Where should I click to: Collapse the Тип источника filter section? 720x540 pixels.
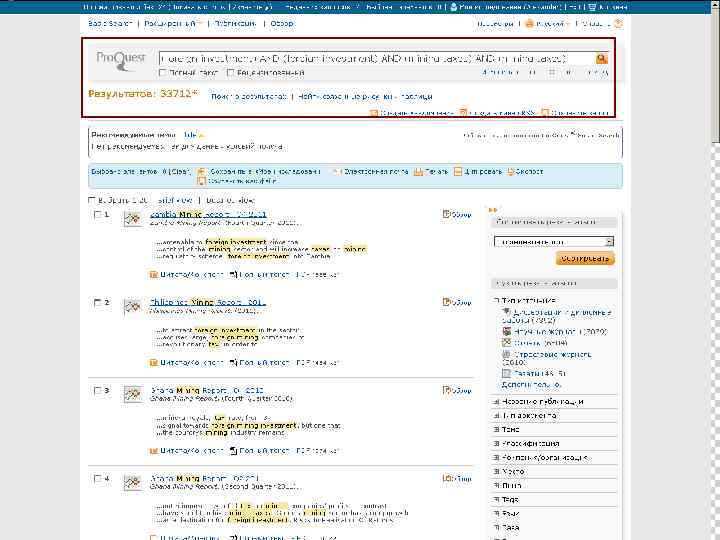coord(496,300)
